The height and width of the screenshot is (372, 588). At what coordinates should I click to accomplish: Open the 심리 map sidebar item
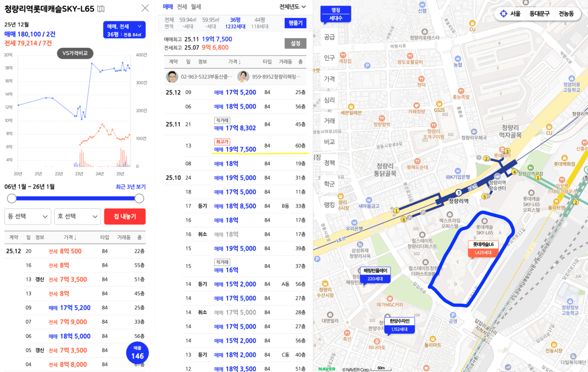click(329, 100)
